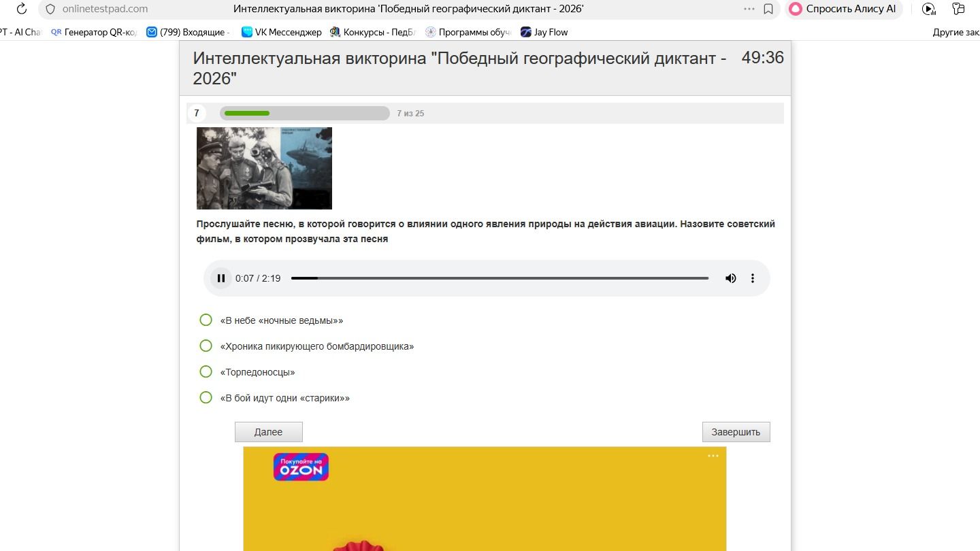Open audio player three-dot options menu

click(x=753, y=278)
